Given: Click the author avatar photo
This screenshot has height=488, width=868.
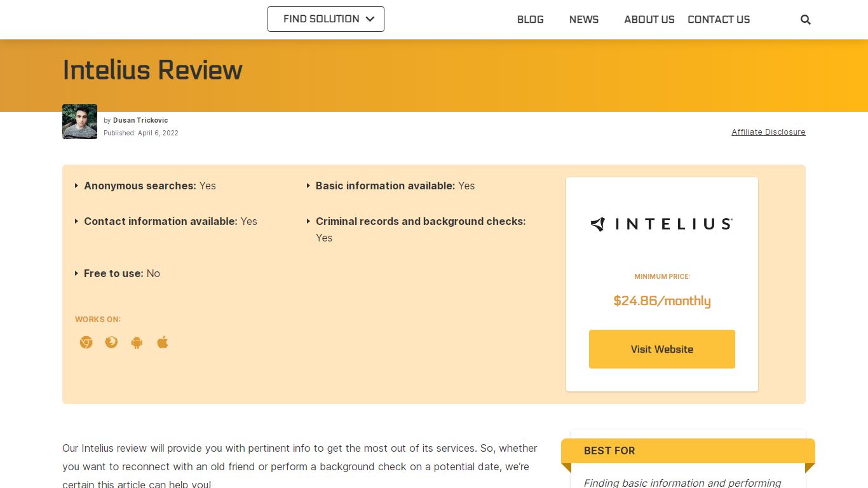Looking at the screenshot, I should (x=79, y=121).
